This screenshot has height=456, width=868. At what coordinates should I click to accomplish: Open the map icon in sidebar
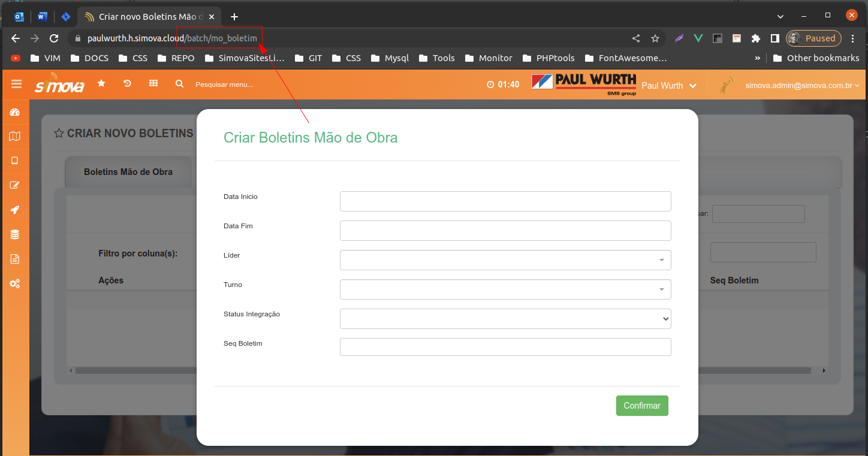tap(15, 137)
